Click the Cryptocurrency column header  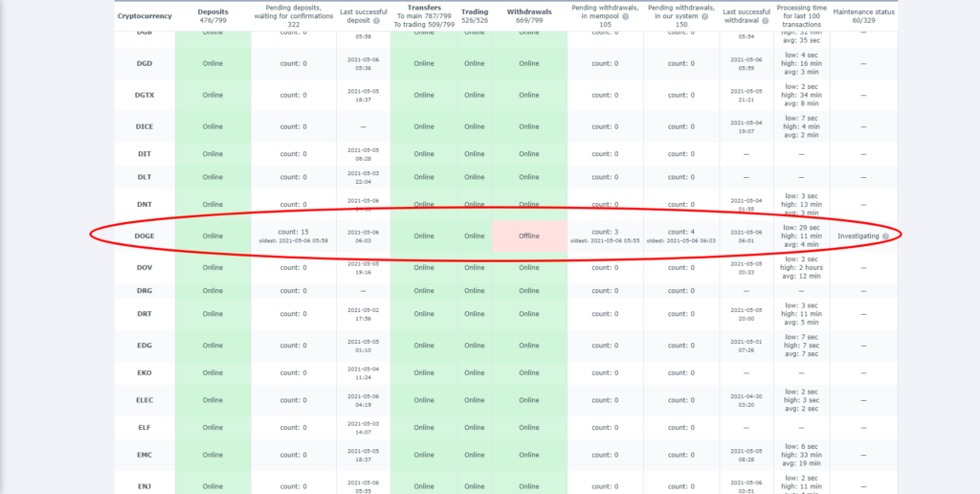point(145,16)
